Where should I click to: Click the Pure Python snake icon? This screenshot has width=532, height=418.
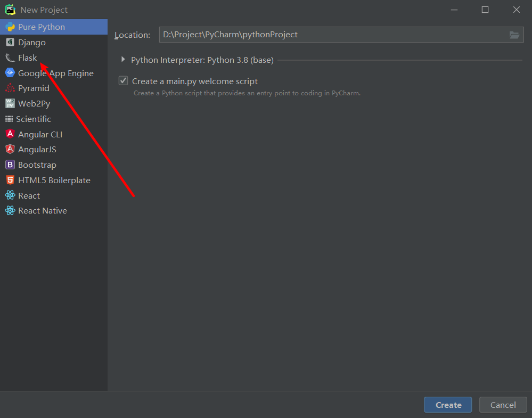pyautogui.click(x=10, y=27)
